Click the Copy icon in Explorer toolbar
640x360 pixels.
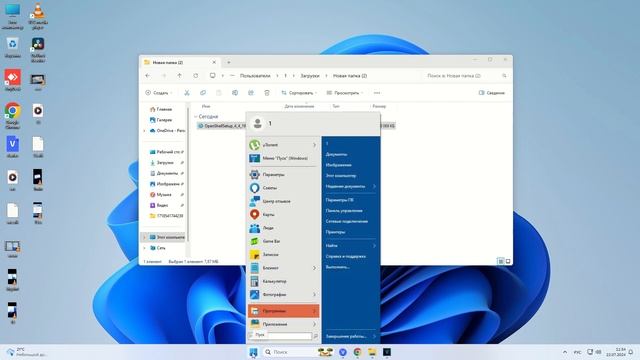[203, 93]
